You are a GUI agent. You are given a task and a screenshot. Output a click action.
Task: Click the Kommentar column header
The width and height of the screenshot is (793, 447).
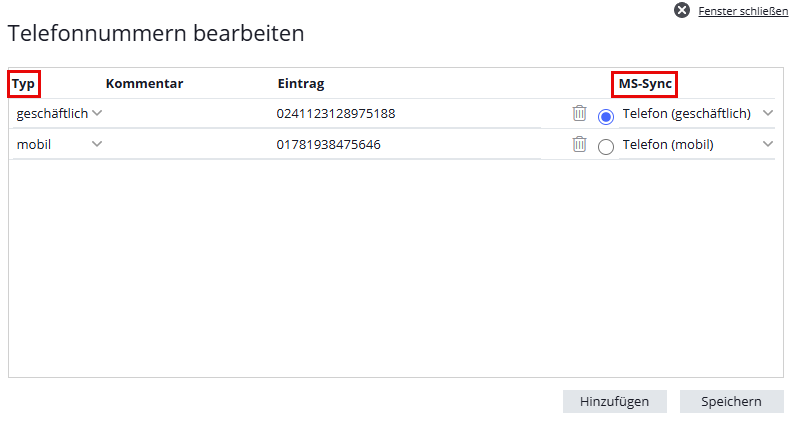click(x=144, y=83)
